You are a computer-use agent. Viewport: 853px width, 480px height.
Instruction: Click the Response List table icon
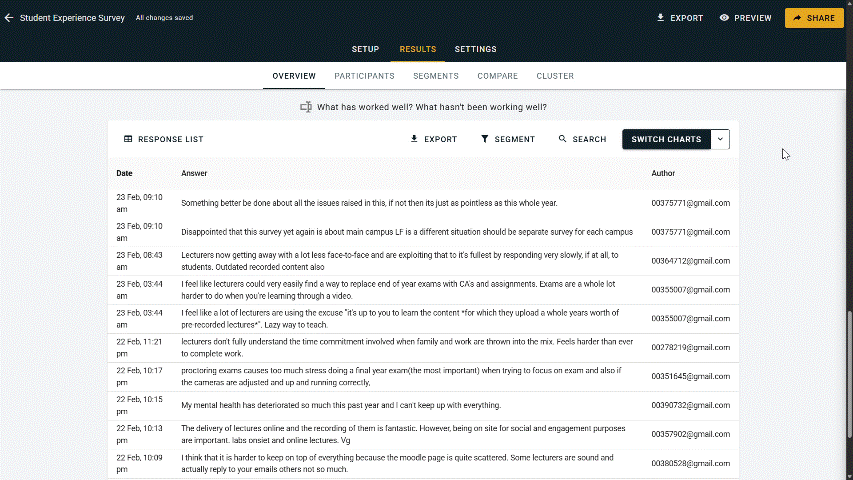(128, 139)
